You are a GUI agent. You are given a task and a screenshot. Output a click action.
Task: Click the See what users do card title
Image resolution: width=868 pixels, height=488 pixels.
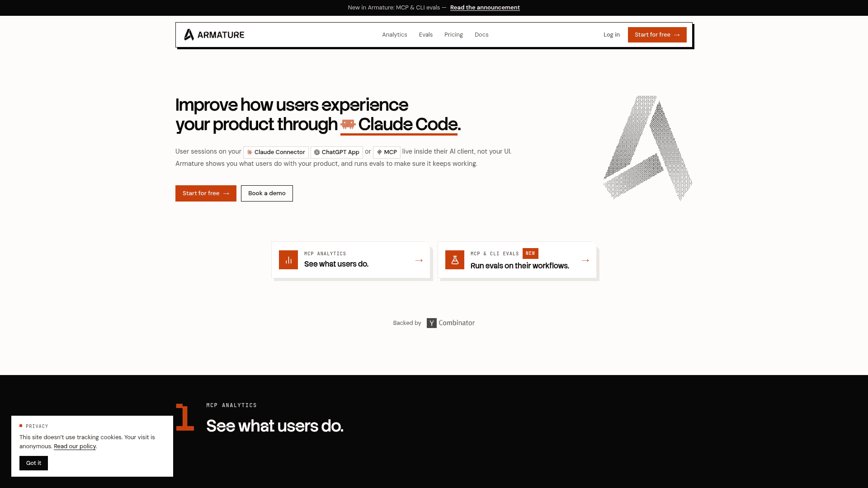tap(336, 264)
